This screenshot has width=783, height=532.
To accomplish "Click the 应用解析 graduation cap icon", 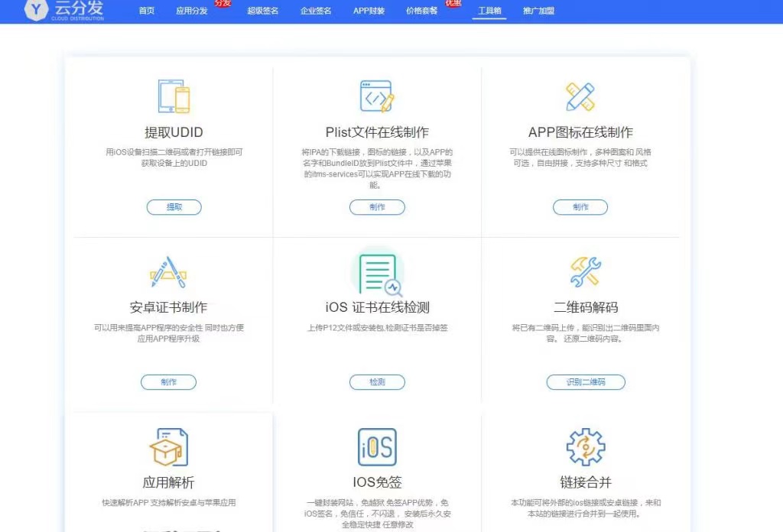I will click(168, 447).
